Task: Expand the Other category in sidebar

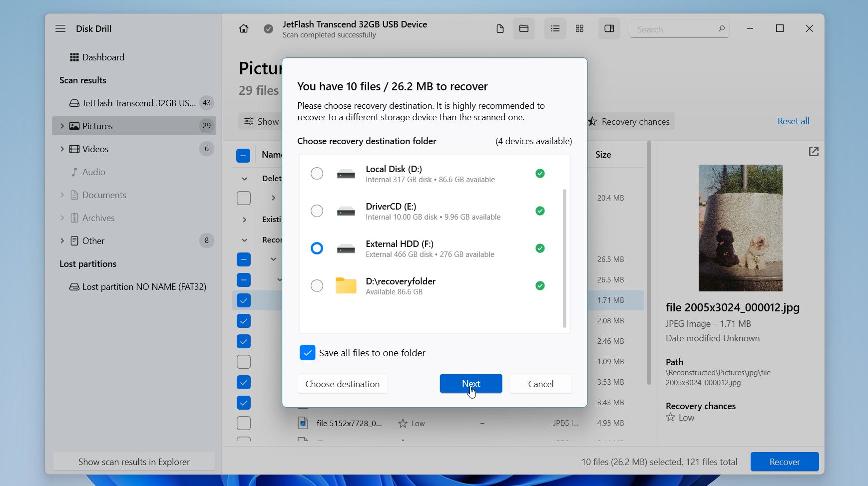Action: pos(62,241)
